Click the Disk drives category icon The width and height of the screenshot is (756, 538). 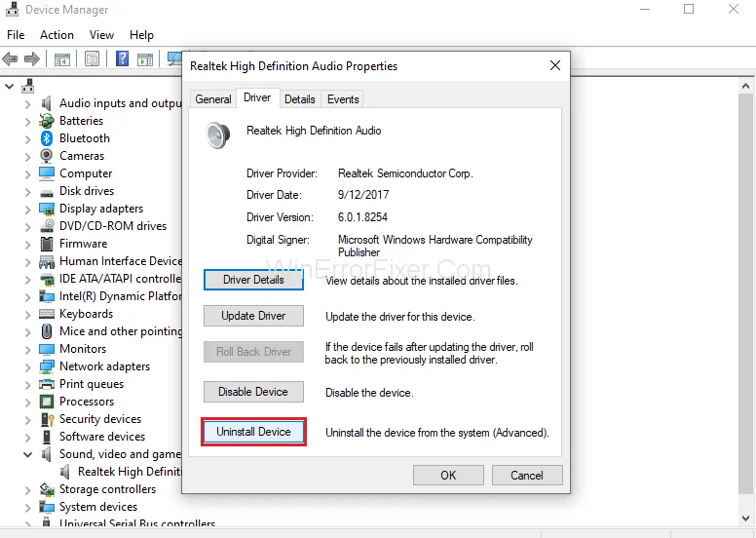coord(47,192)
